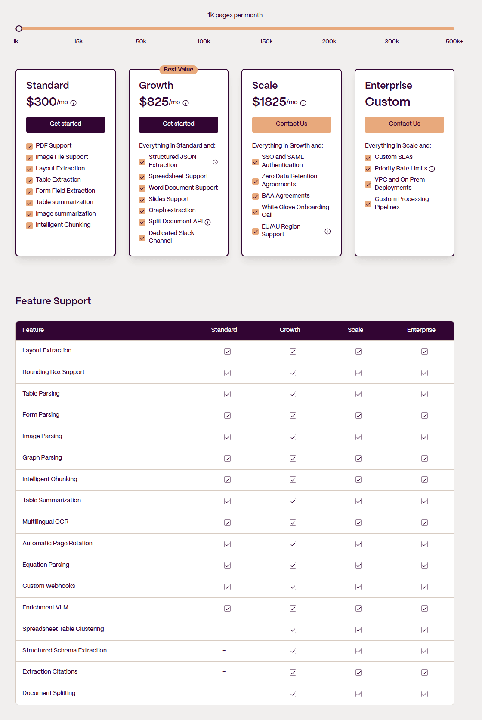Screen dimensions: 482x720
Task: Click the 100k mark on the pages slider
Action: point(204,41)
